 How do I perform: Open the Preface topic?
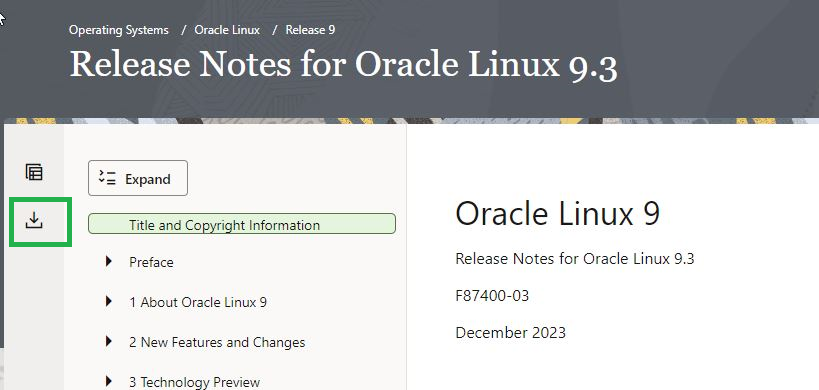(x=151, y=262)
